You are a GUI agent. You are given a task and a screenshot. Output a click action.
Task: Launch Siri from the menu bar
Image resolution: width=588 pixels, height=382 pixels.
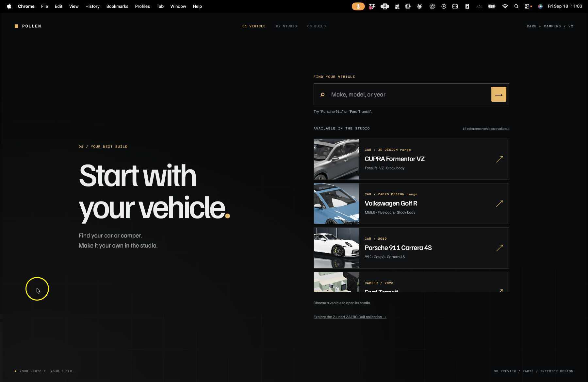tap(540, 6)
